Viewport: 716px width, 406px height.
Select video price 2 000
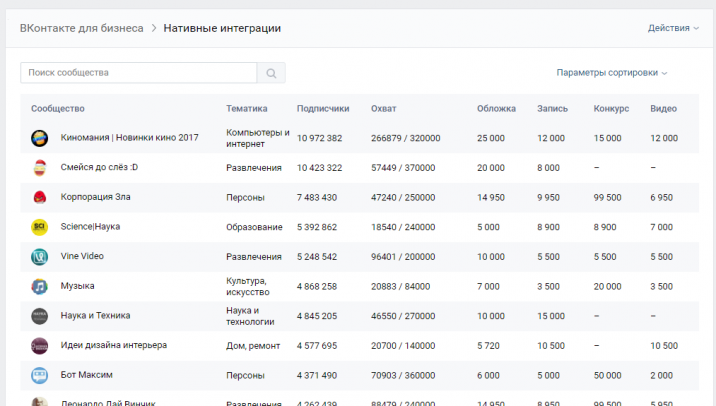662,376
